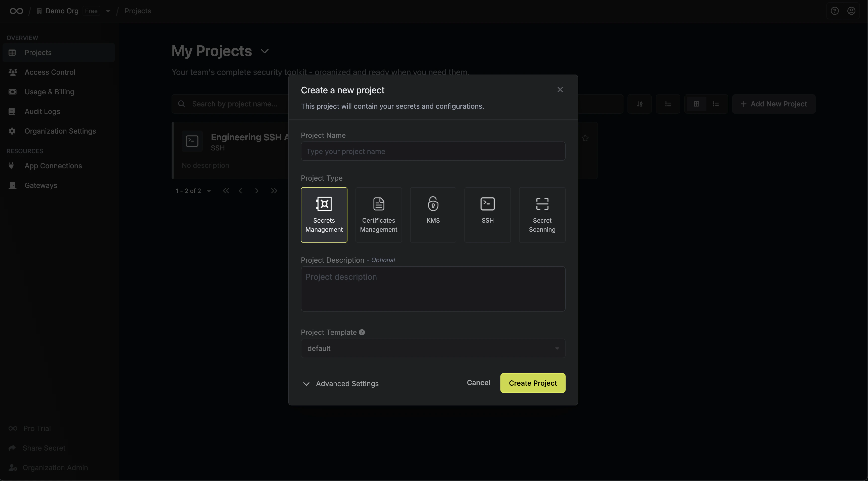Go to previous page of projects
This screenshot has width=868, height=481.
tap(240, 191)
